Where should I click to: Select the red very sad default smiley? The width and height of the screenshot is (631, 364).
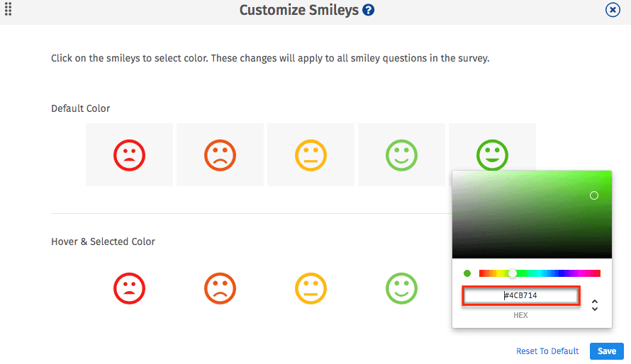(x=129, y=155)
